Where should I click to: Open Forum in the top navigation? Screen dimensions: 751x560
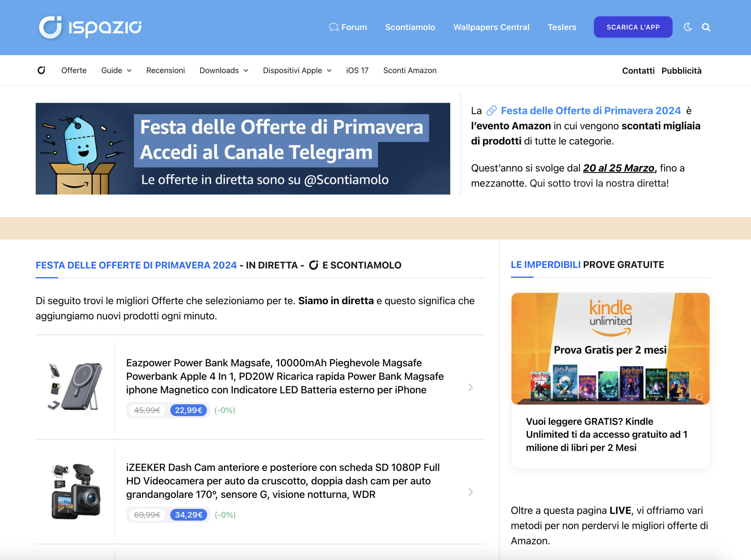pos(354,27)
